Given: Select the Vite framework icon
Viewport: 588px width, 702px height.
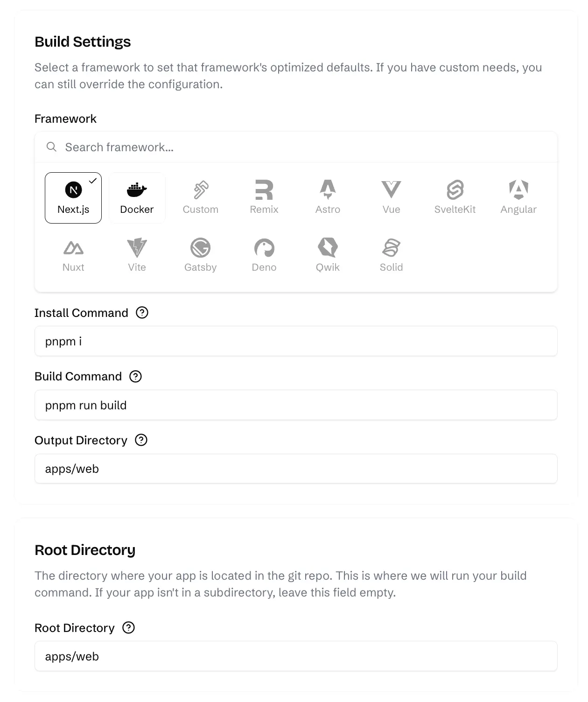Looking at the screenshot, I should pyautogui.click(x=137, y=248).
